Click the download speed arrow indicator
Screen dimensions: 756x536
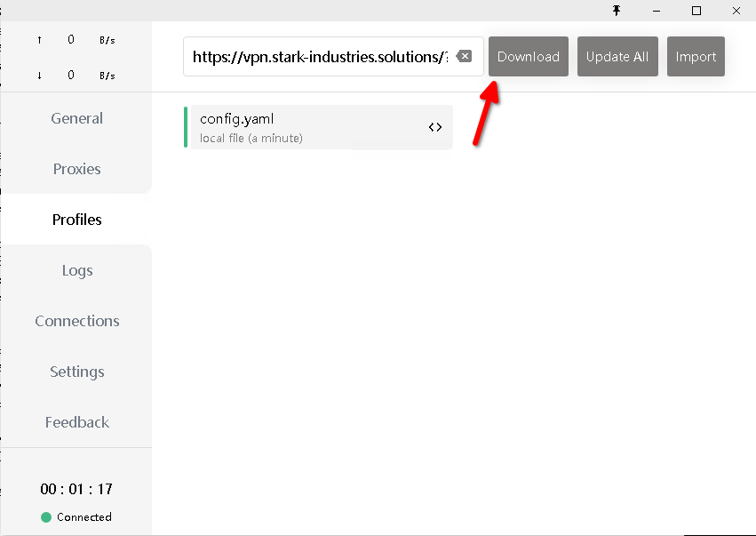point(39,76)
